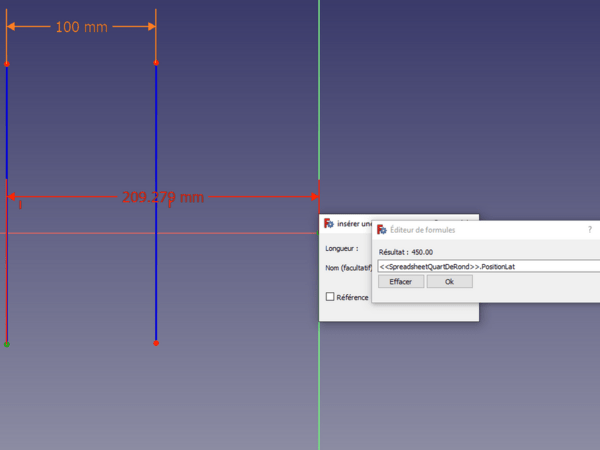
Task: Confirm the formula with the Ok button
Action: click(449, 282)
